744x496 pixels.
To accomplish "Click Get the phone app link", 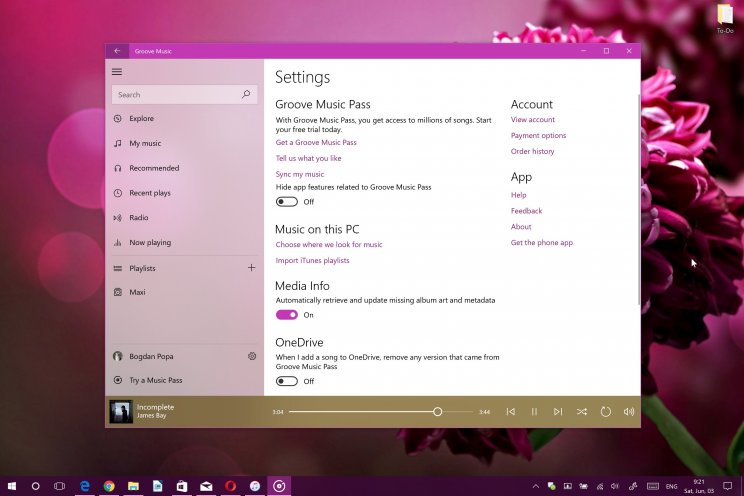I will (542, 243).
